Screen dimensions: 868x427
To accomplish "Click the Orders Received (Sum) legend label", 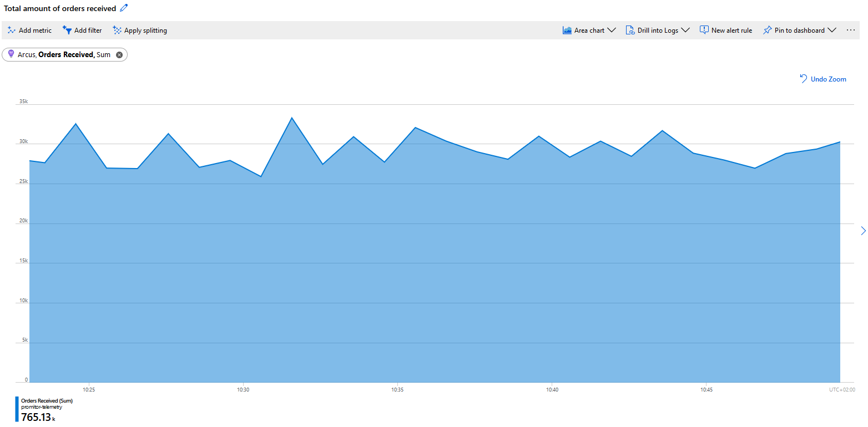I will pos(47,400).
